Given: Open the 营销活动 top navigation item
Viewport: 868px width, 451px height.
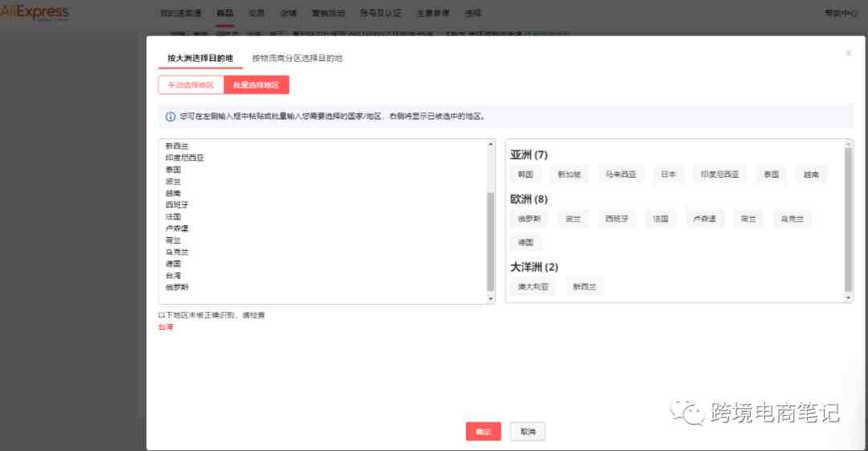Looking at the screenshot, I should click(x=328, y=13).
